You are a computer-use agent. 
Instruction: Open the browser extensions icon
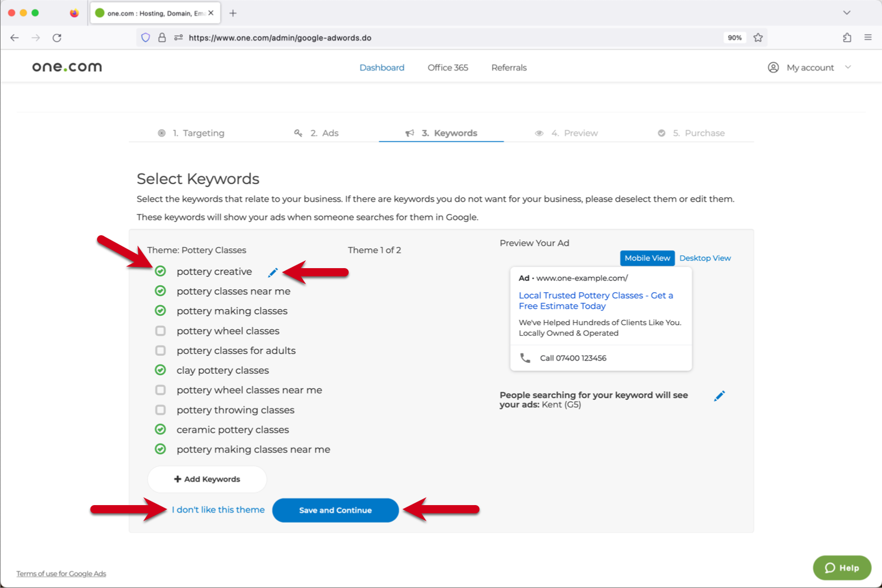847,38
